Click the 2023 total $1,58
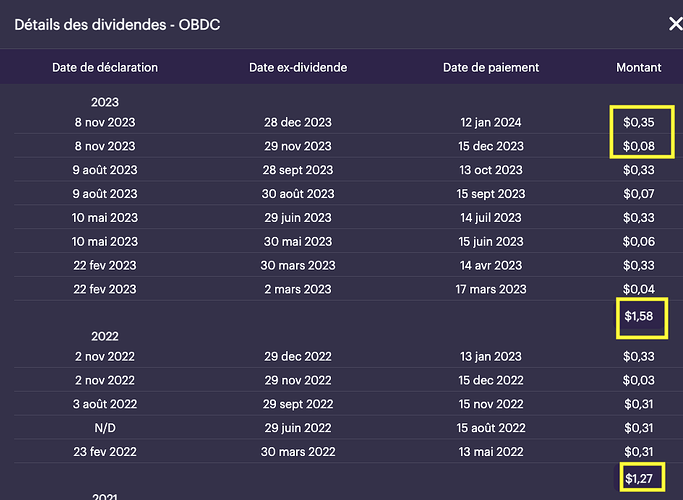683x500 pixels. point(639,316)
